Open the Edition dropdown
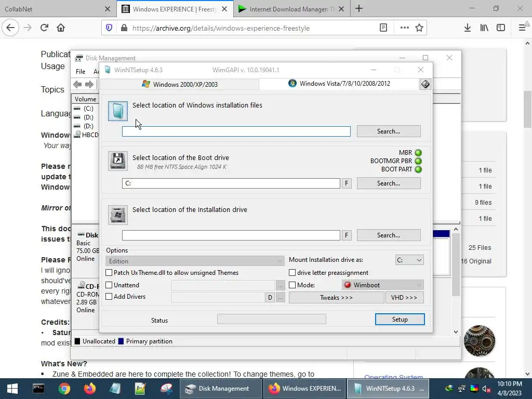The image size is (532, 399). click(195, 261)
